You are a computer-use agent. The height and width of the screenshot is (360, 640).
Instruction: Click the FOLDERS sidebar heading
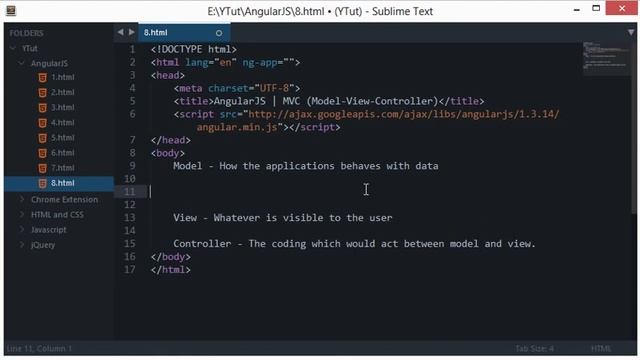27,33
